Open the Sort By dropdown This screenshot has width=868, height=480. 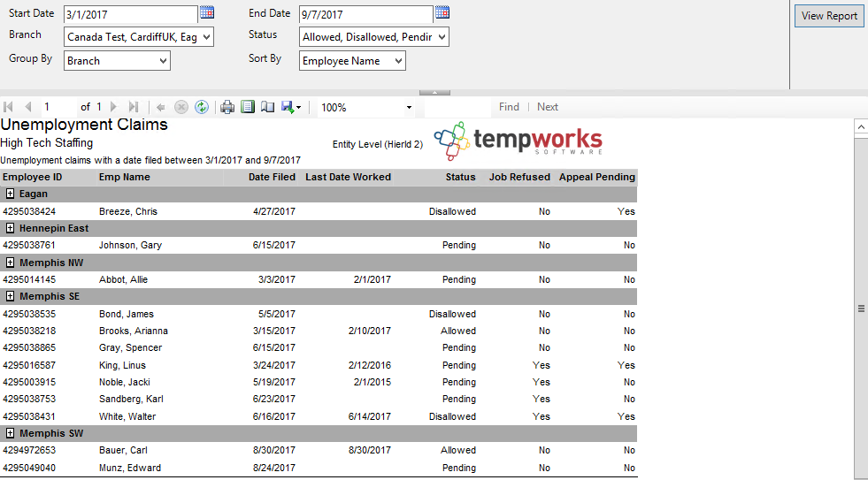(x=352, y=61)
